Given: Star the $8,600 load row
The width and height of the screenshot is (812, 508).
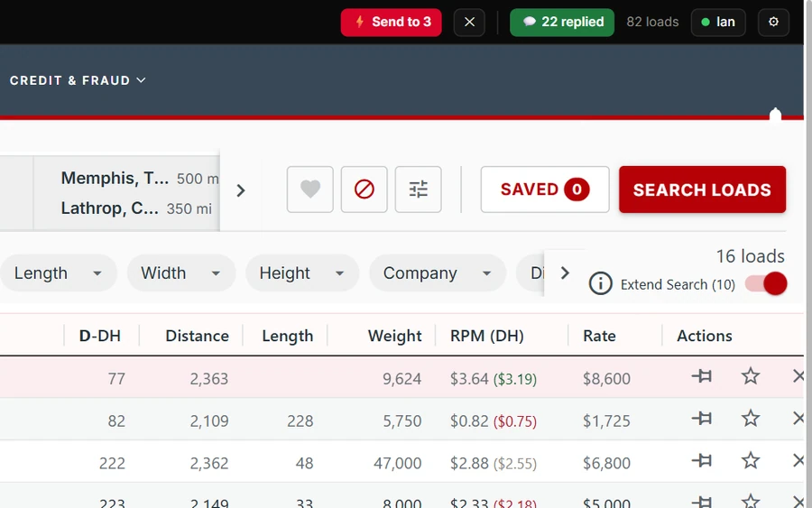Looking at the screenshot, I should click(x=751, y=376).
